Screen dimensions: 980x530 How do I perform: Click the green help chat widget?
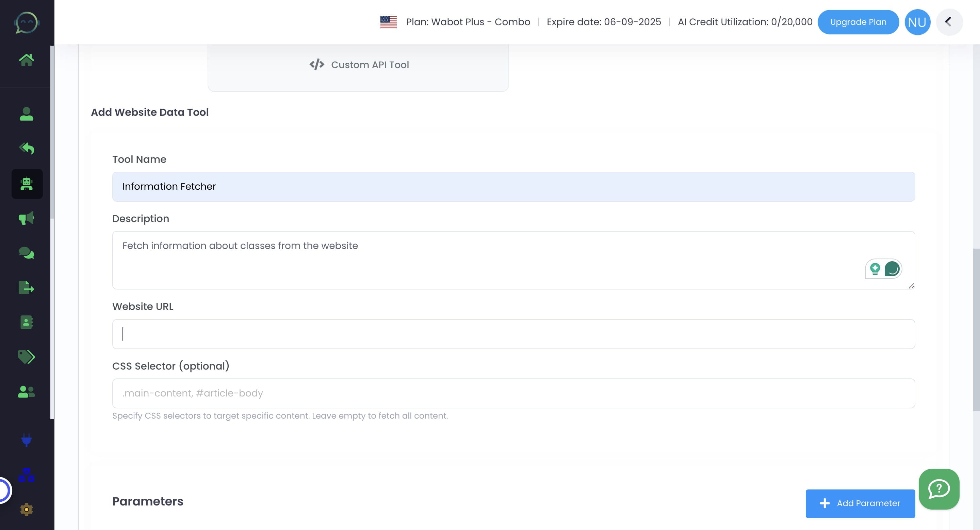[x=938, y=489]
